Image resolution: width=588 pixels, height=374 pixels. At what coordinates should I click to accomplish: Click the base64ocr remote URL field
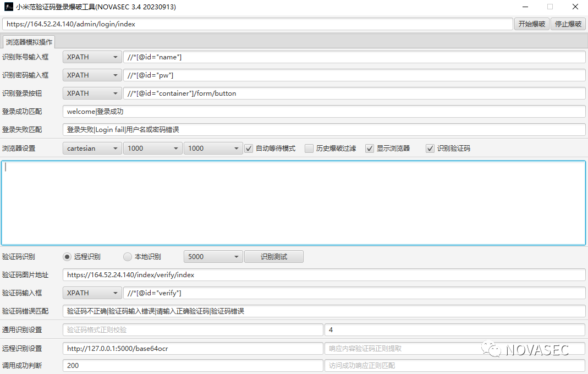[x=193, y=349]
